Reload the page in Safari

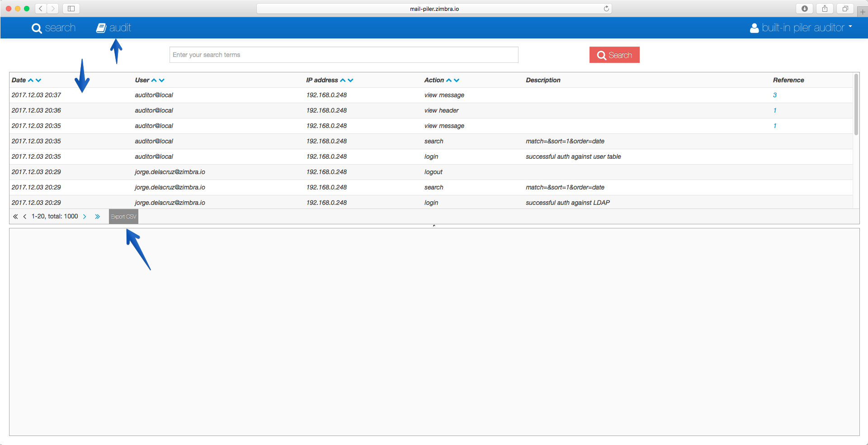(x=606, y=9)
